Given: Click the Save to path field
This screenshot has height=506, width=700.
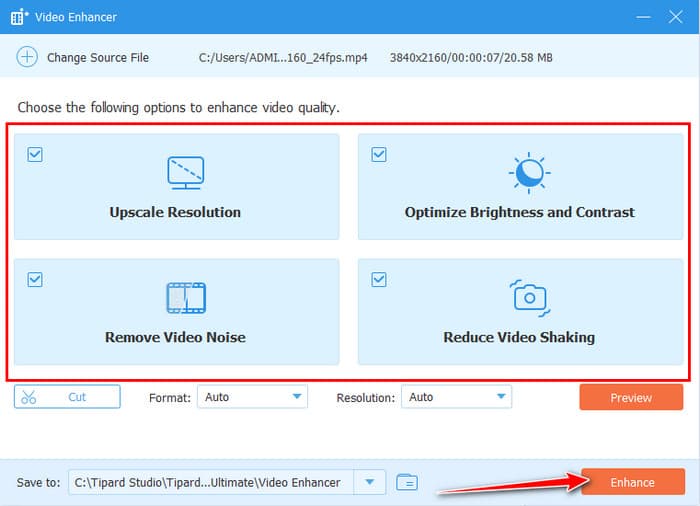Looking at the screenshot, I should (x=210, y=482).
